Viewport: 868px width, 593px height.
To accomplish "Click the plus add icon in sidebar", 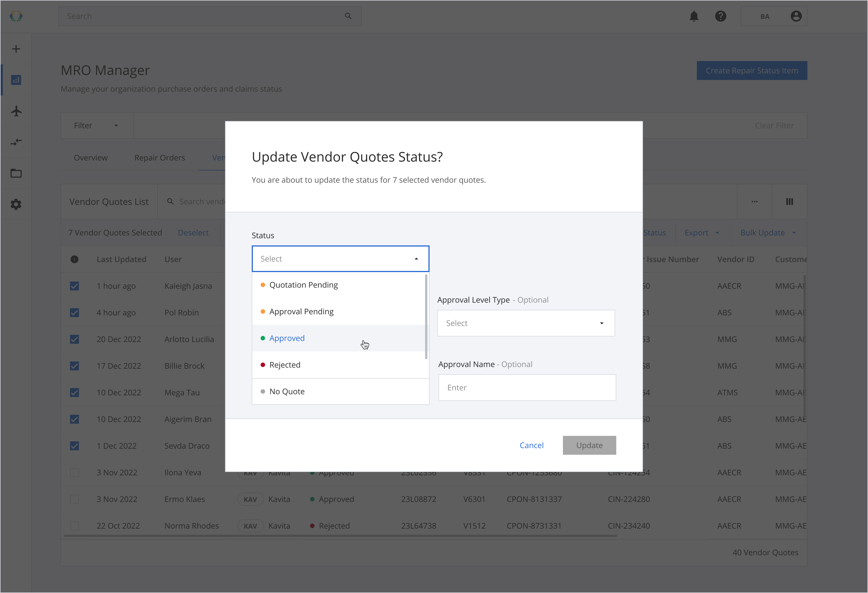I will pyautogui.click(x=16, y=49).
